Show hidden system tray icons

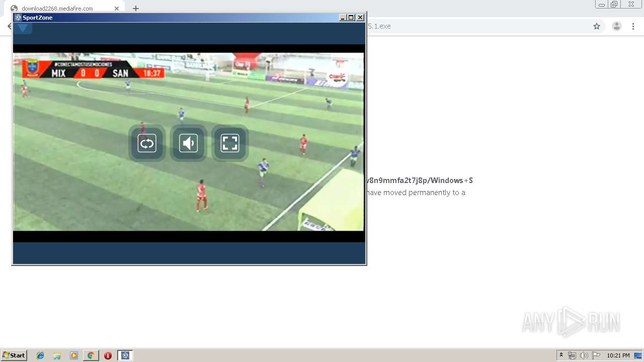pos(561,355)
